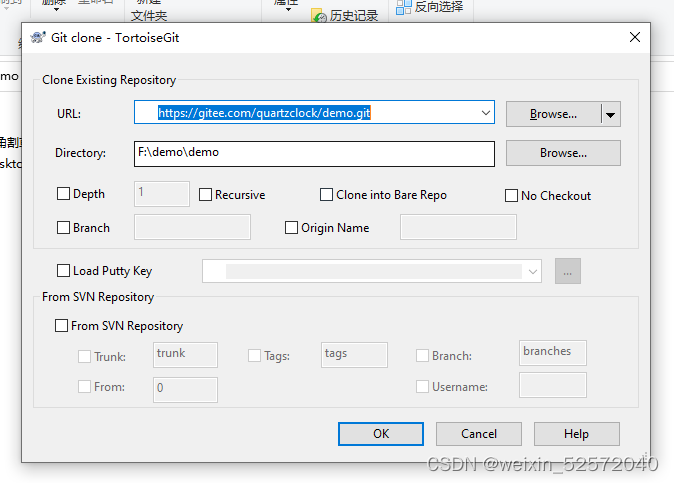Click the branches path field
This screenshot has height=483, width=674.
553,353
